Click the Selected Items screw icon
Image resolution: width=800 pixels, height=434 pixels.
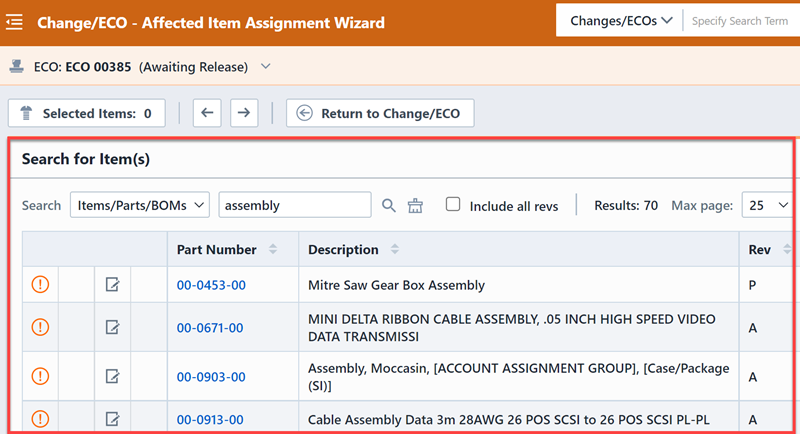tap(26, 113)
